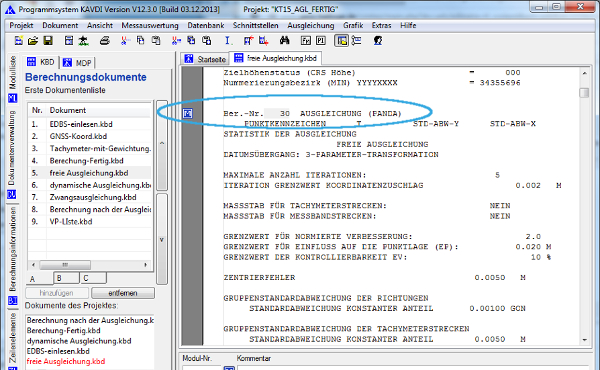Click the document list's right scroll arrow

pos(145,265)
